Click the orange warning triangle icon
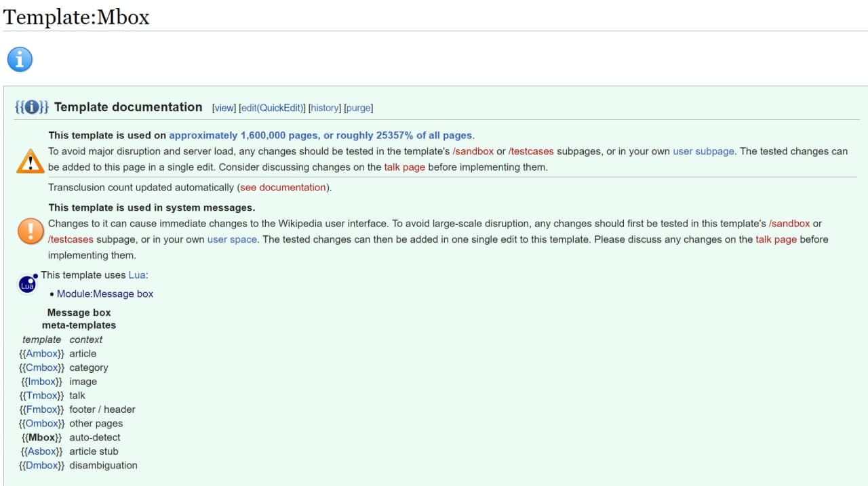 tap(30, 161)
